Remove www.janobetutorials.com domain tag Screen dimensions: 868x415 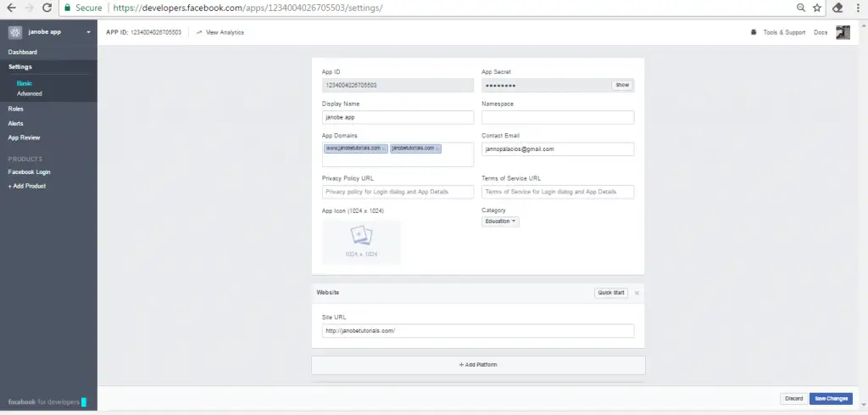[384, 149]
